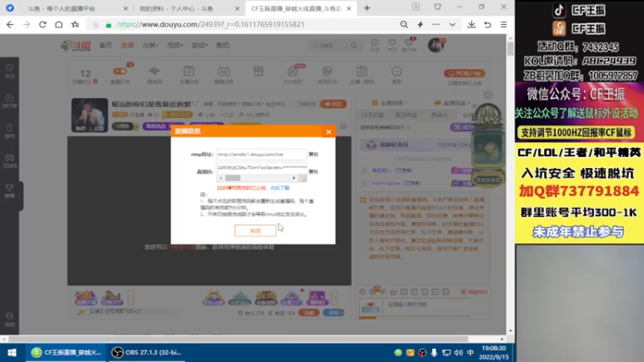Click the 中 input method tray icon
This screenshot has width=644, height=362.
(x=470, y=352)
